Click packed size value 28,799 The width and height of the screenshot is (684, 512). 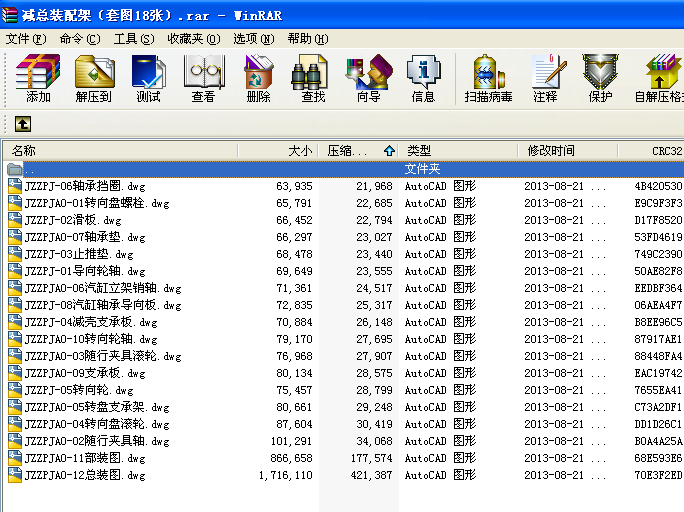[x=374, y=390]
